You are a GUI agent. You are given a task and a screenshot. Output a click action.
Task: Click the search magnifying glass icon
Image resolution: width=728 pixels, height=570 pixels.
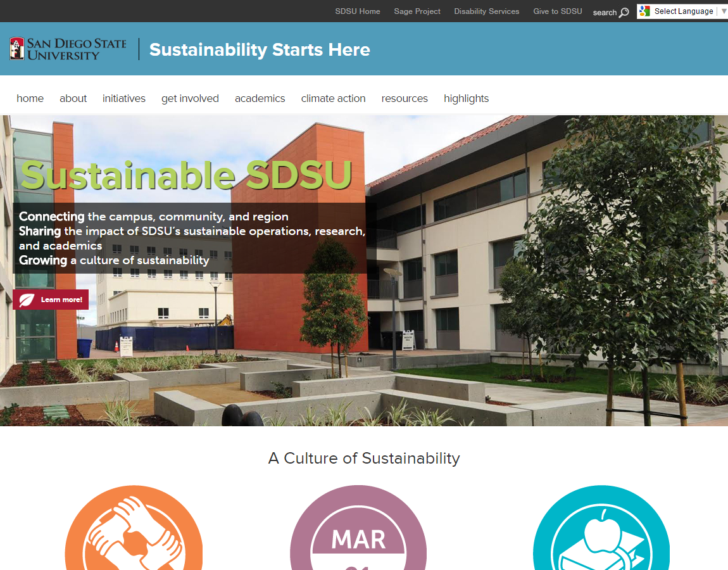click(624, 12)
